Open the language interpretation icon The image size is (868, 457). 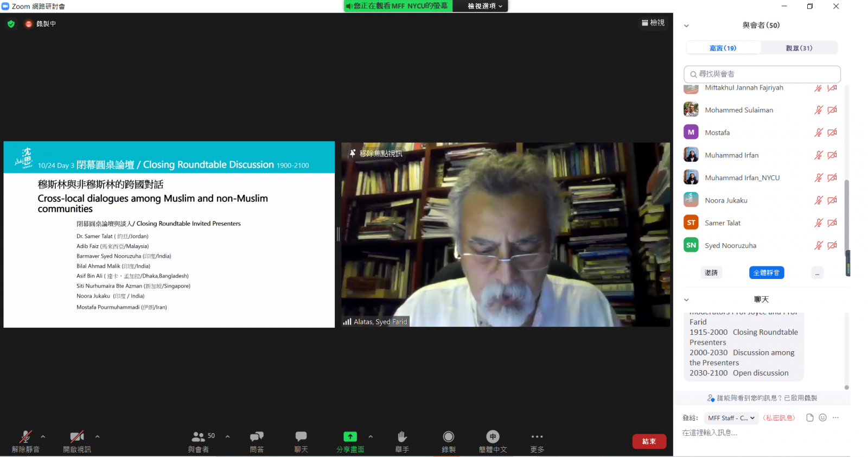click(493, 437)
